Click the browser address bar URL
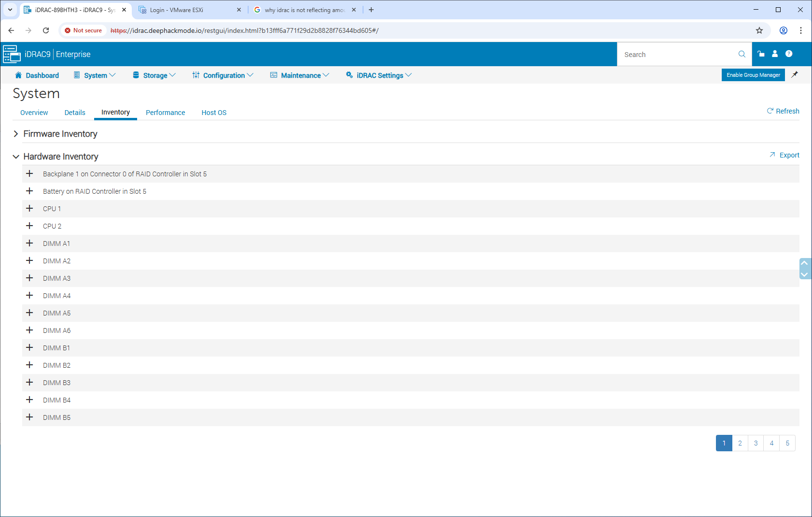 (x=244, y=30)
